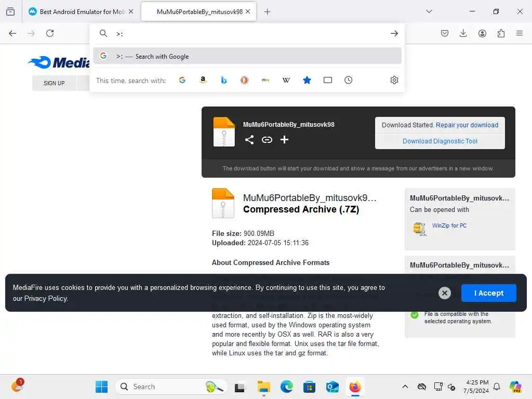This screenshot has height=399, width=532.
Task: Go back to the previous page
Action: [12, 33]
